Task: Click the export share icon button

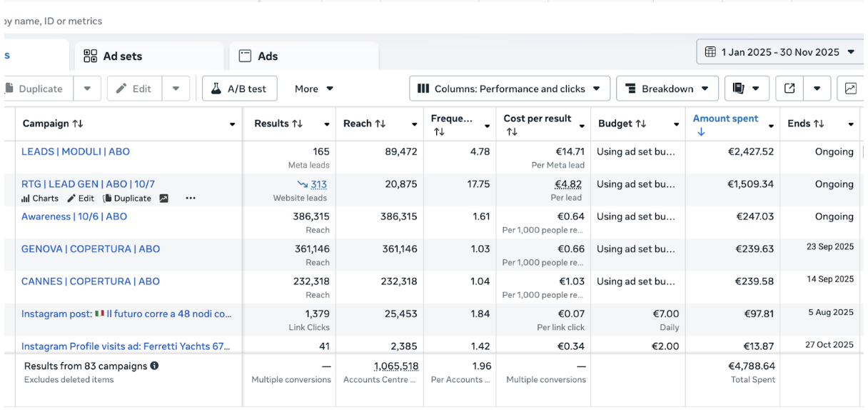Action: tap(789, 89)
